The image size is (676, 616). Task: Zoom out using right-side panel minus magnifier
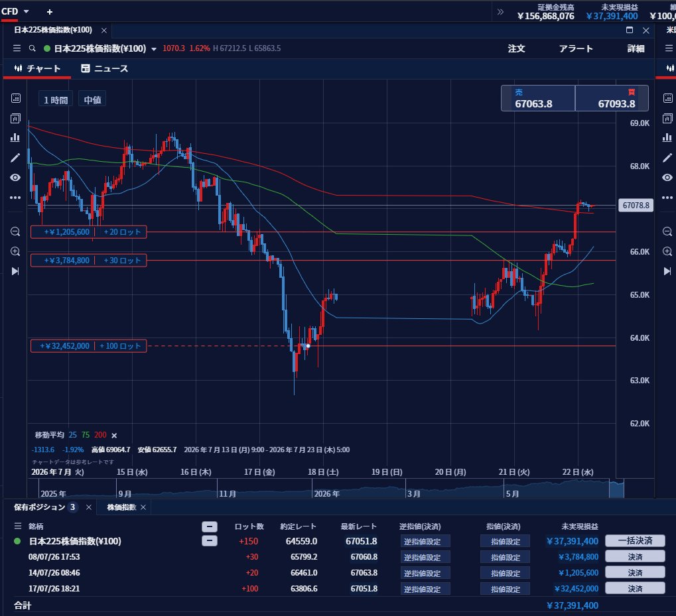tap(667, 232)
